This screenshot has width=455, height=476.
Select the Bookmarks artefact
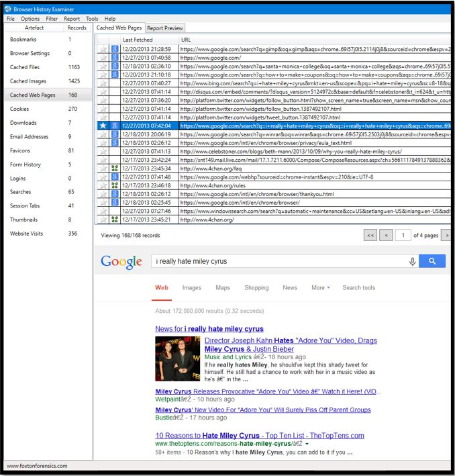click(x=48, y=39)
